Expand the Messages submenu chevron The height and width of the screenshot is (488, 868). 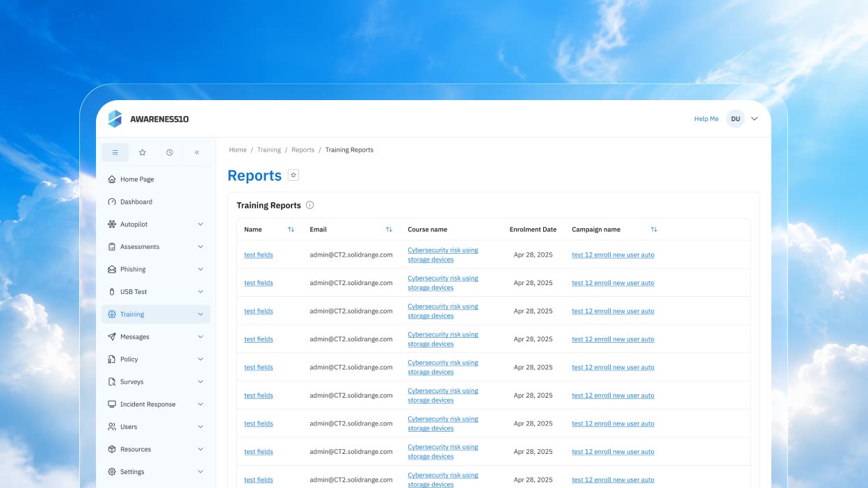[x=200, y=336]
